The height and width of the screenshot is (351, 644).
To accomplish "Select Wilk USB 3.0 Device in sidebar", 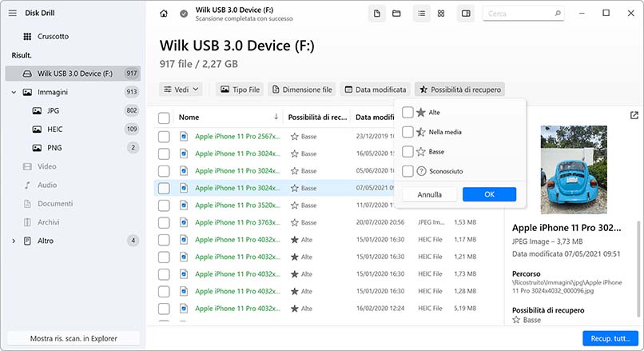I will [73, 74].
